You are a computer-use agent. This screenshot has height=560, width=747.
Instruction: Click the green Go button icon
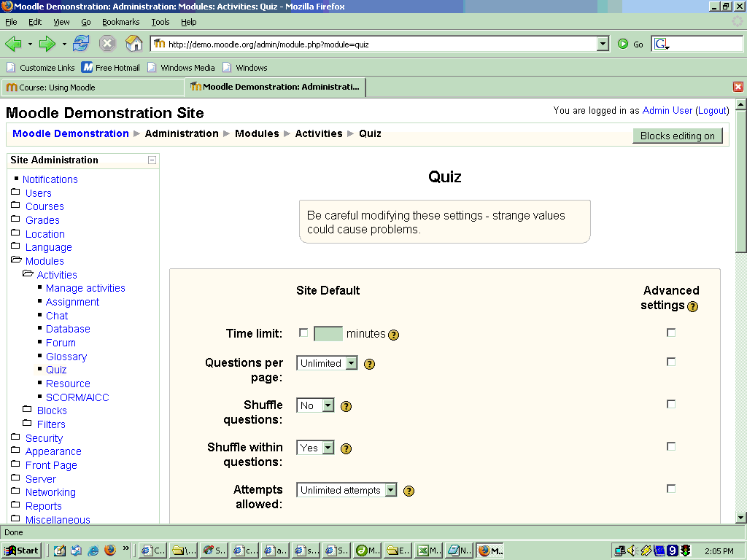click(623, 44)
